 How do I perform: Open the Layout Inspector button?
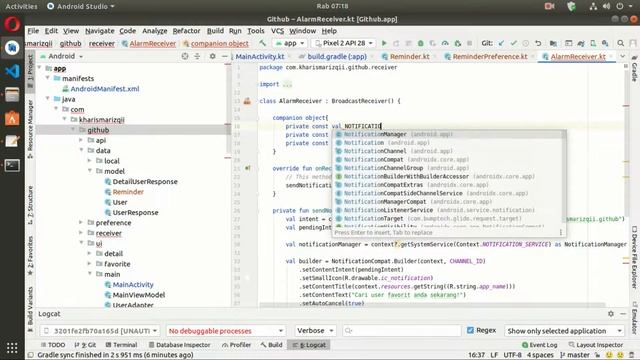point(596,345)
